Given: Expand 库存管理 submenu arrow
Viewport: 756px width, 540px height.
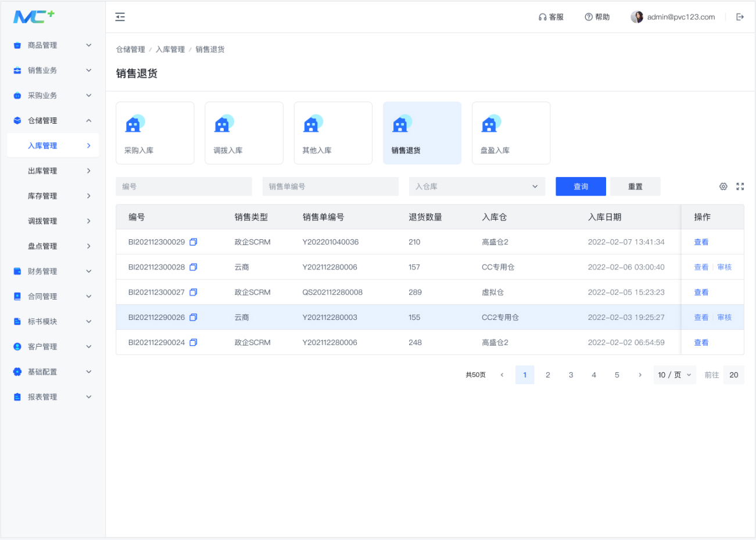Looking at the screenshot, I should [x=89, y=196].
